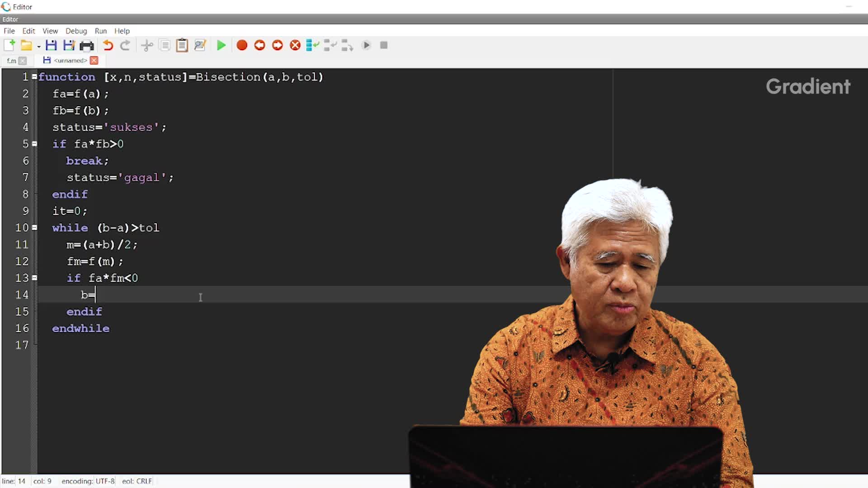The image size is (868, 488).
Task: Click the Save As icon
Action: click(69, 45)
